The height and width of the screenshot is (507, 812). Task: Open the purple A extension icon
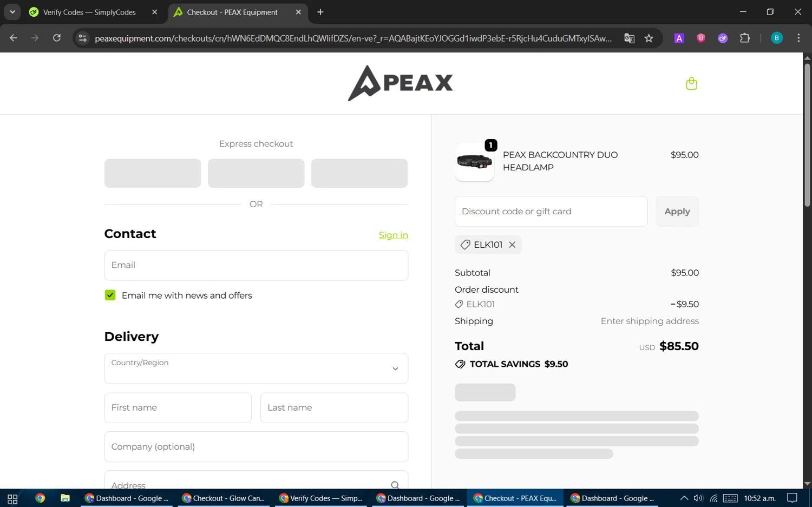(x=679, y=38)
